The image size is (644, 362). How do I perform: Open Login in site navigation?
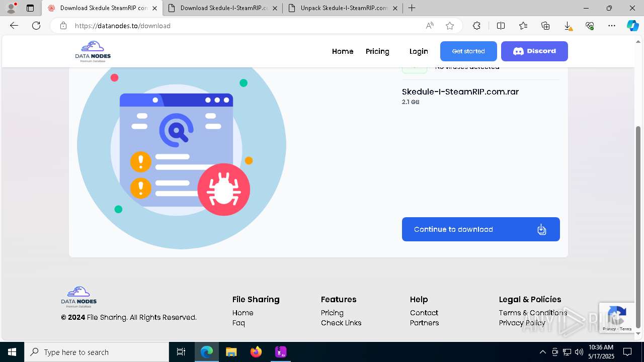pos(419,51)
